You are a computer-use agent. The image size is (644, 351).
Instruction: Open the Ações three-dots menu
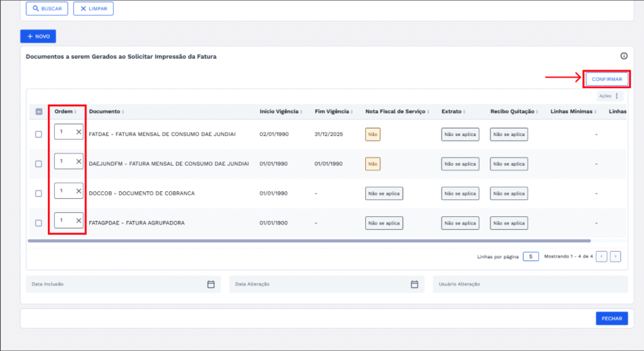[616, 96]
